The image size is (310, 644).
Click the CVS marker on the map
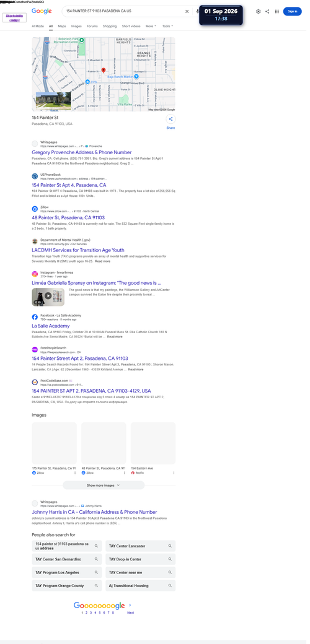(88, 82)
